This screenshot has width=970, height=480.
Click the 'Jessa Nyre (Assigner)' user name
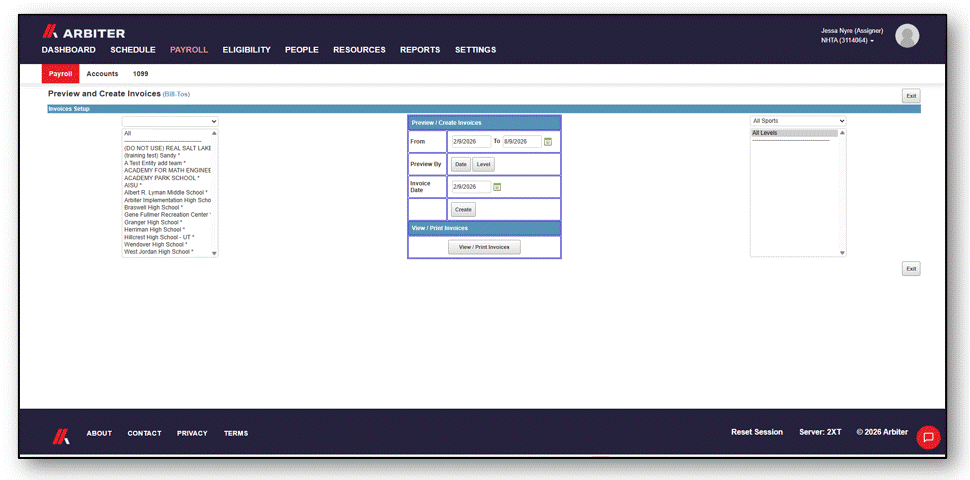[852, 31]
